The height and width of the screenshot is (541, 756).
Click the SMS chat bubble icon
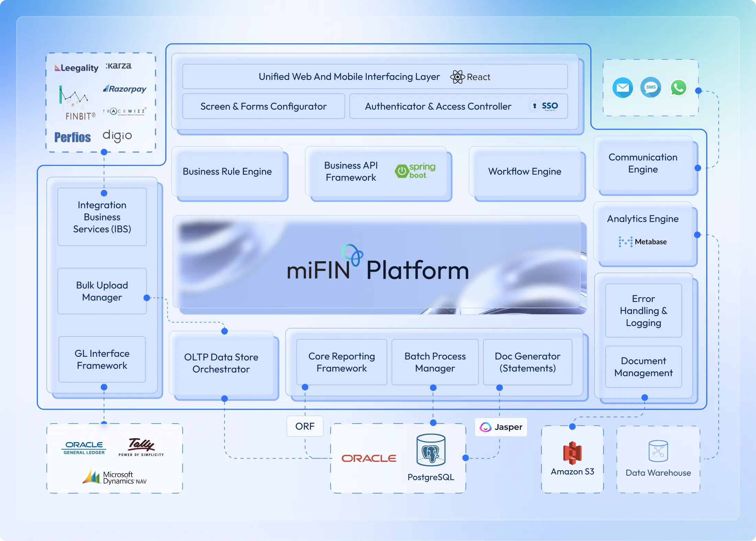tap(651, 87)
